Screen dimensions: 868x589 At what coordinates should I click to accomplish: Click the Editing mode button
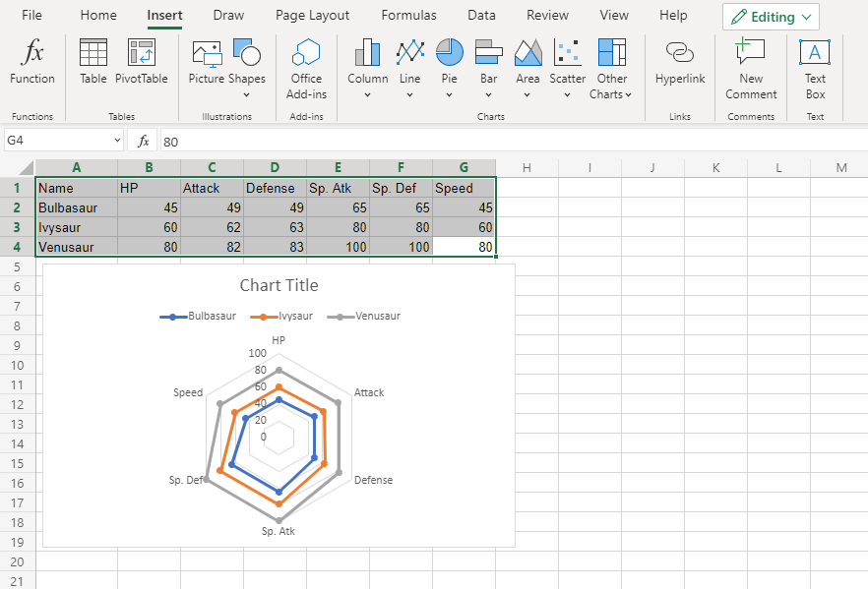[x=772, y=17]
